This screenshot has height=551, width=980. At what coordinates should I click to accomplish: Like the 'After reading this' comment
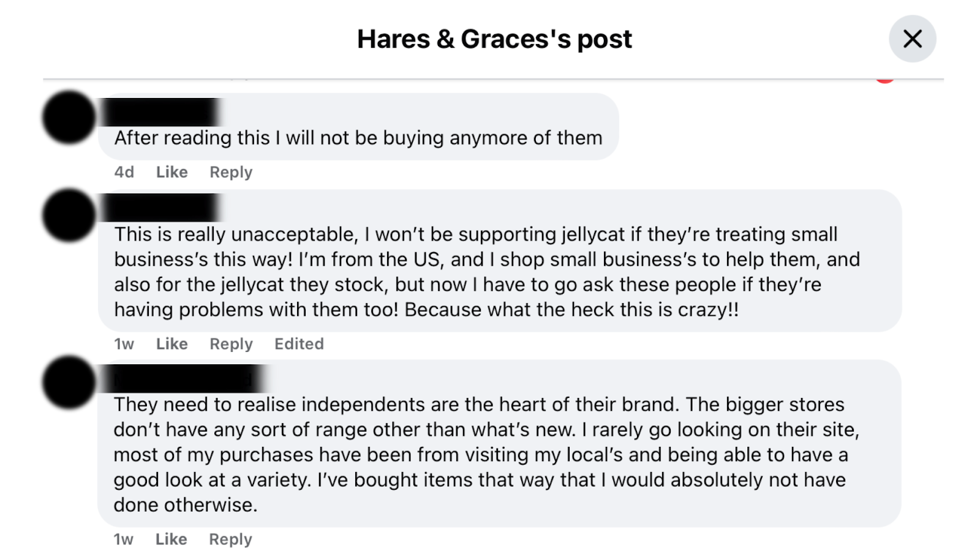tap(171, 172)
